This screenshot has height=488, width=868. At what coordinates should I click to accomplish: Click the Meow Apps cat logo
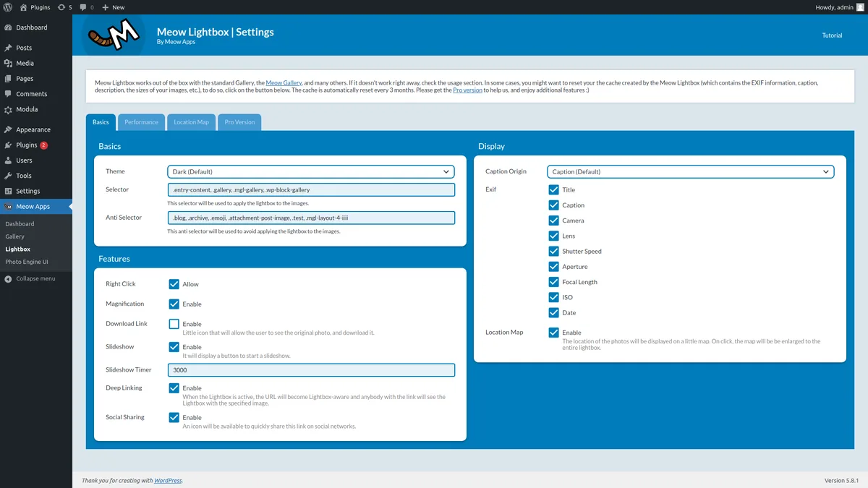(114, 33)
